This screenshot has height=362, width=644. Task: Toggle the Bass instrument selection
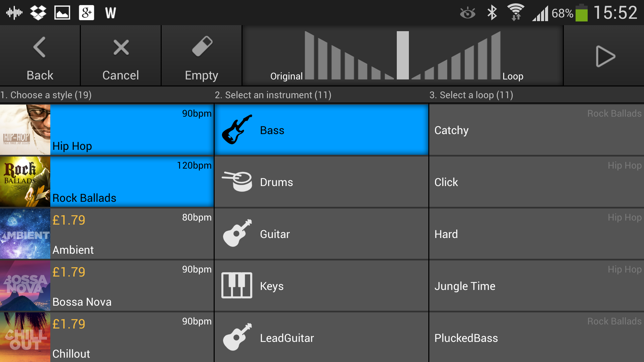321,130
